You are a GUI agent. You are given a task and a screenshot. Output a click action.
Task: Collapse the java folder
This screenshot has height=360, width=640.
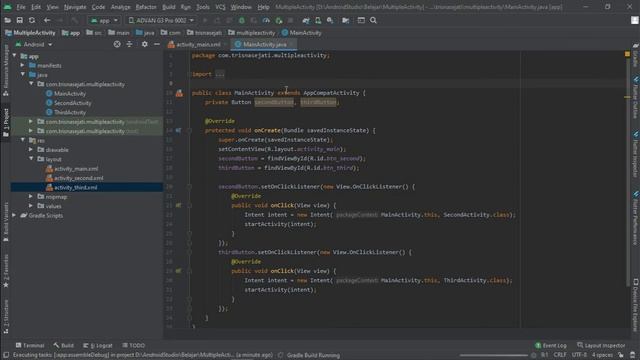[23, 75]
